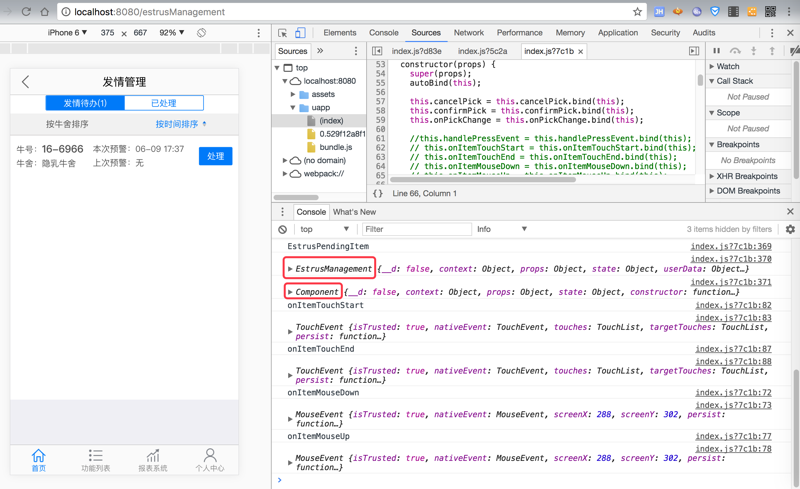The image size is (800, 489).
Task: Open console settings gear
Action: (x=790, y=229)
